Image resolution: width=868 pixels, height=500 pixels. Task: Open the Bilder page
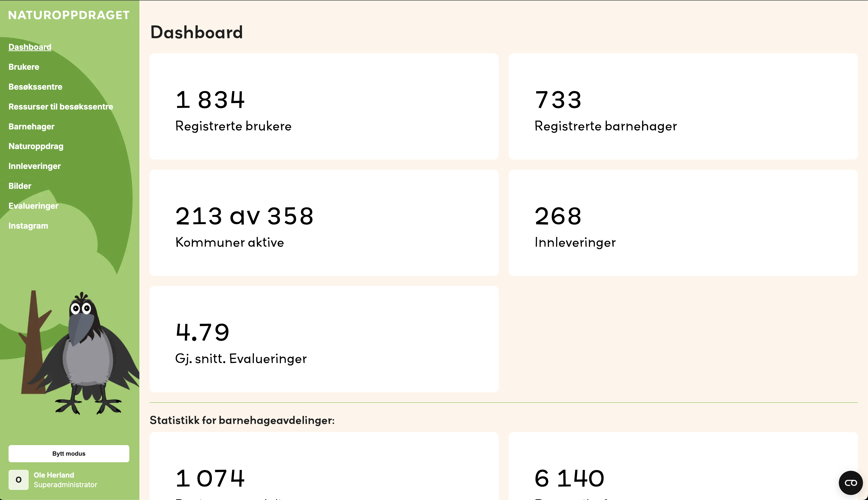(x=20, y=186)
